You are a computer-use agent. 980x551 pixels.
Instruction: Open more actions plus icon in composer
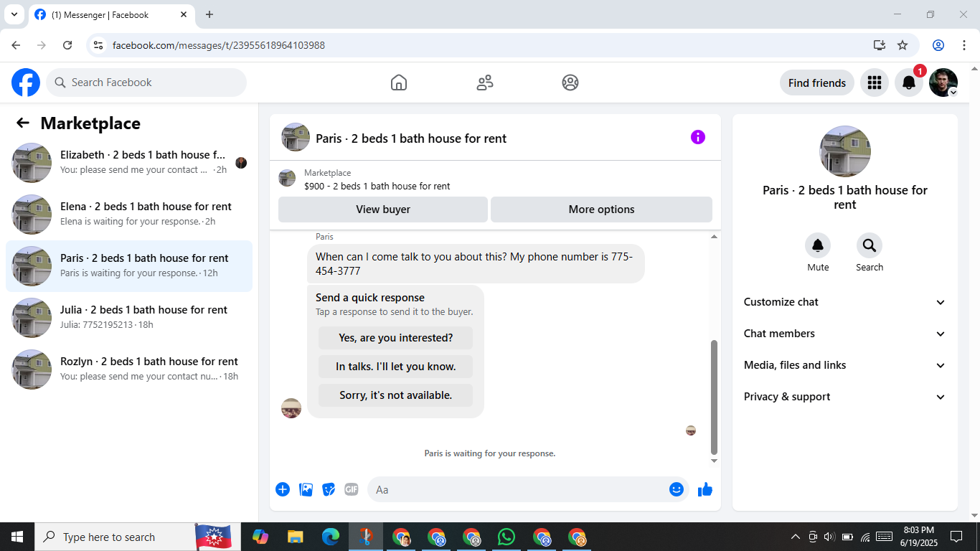pyautogui.click(x=283, y=489)
